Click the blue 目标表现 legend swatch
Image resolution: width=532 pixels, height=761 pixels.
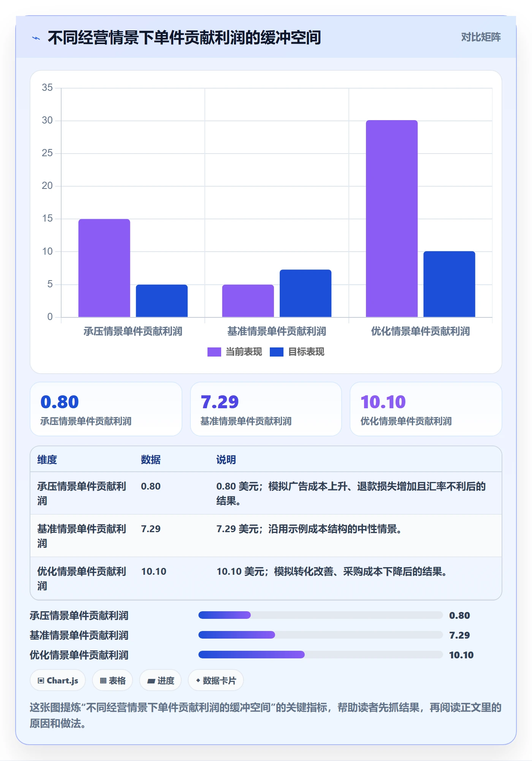click(276, 352)
